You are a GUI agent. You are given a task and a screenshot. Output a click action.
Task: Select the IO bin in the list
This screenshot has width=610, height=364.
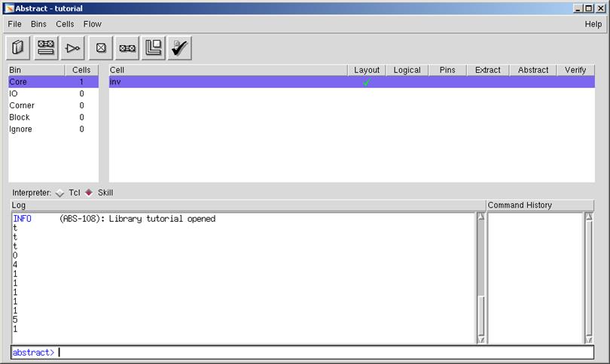click(x=14, y=94)
